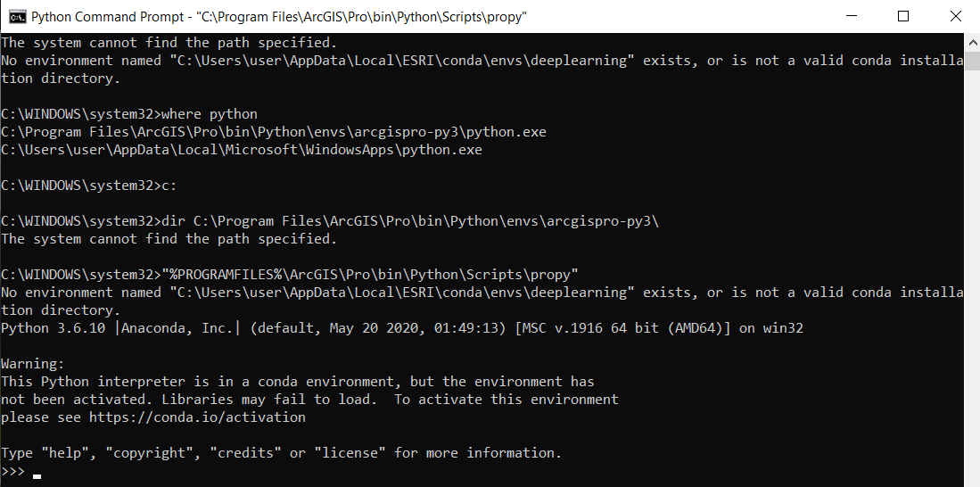Place cursor at the >>> Python prompt
The image size is (980, 487).
(37, 472)
